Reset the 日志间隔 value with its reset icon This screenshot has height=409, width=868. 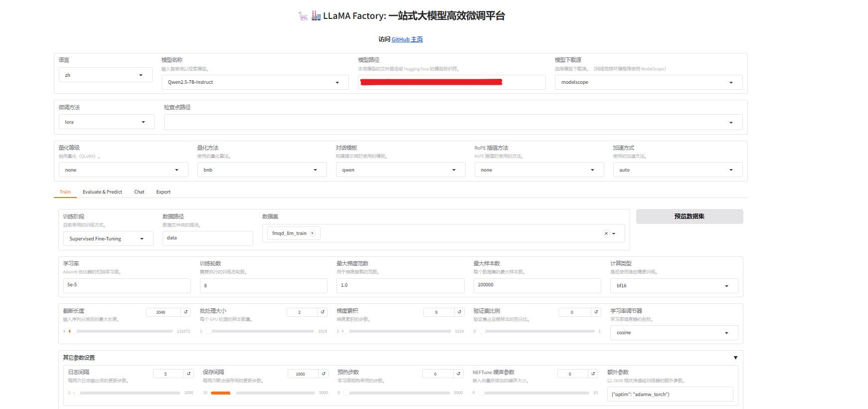[x=189, y=374]
